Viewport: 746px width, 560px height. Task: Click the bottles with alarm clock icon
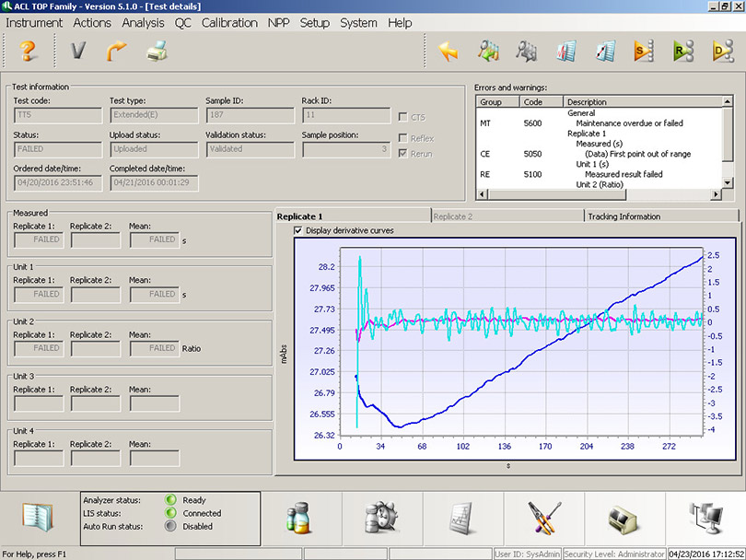(380, 518)
